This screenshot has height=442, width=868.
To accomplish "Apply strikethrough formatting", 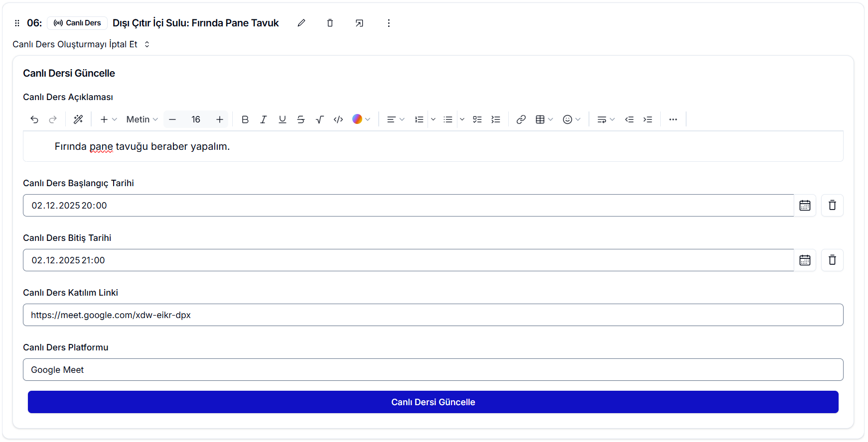I will (301, 119).
